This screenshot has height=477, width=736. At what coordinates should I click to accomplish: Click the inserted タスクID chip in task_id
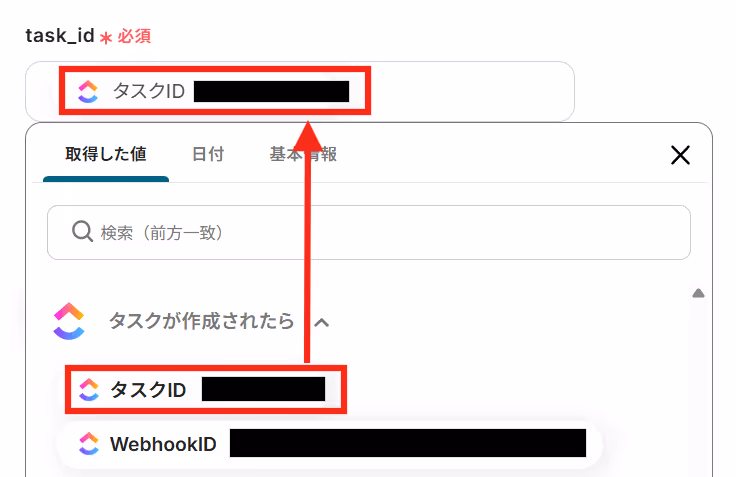pyautogui.click(x=215, y=91)
